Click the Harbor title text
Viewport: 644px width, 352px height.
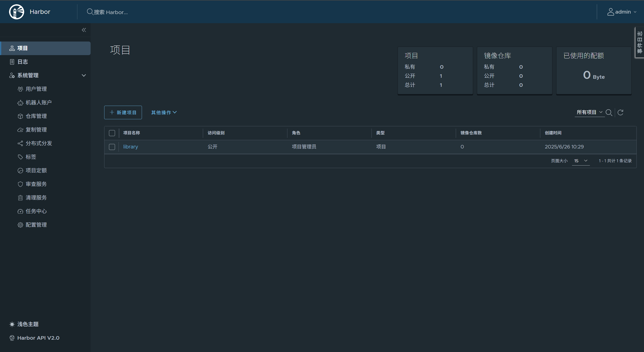coord(40,12)
